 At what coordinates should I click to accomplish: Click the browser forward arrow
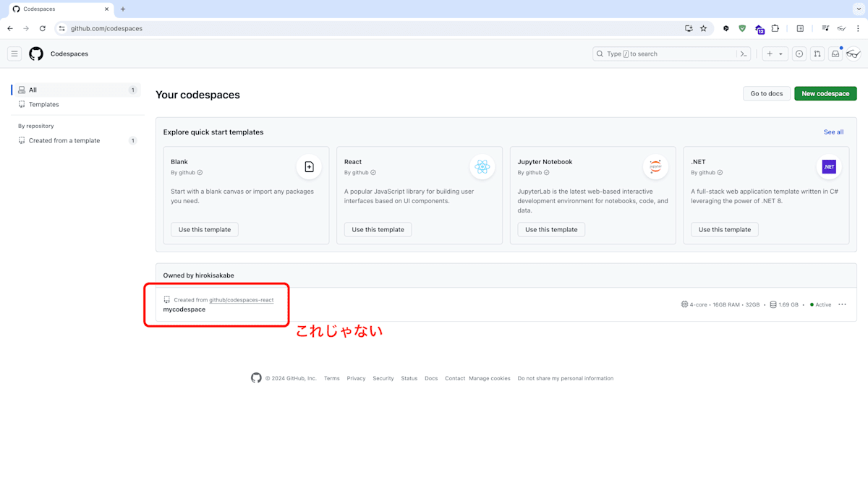coord(26,28)
